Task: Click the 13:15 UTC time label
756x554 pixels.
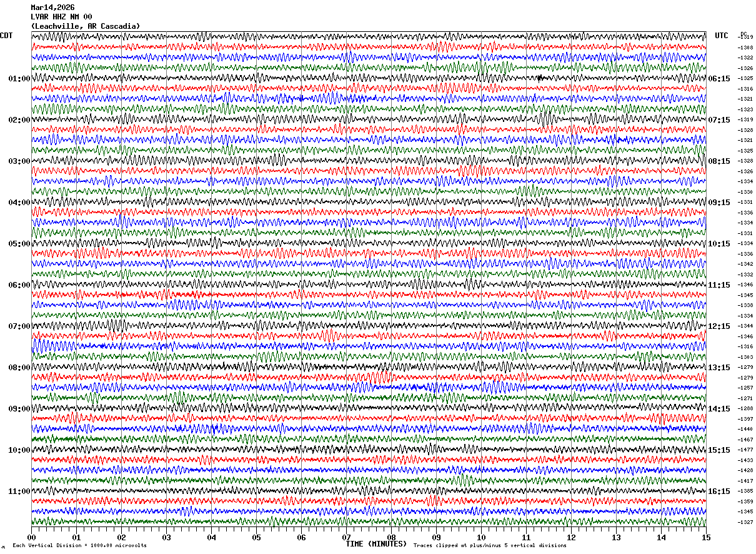Action: pos(719,368)
